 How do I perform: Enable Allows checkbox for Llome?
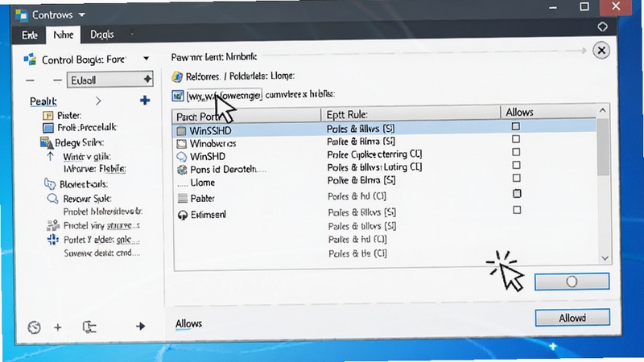pyautogui.click(x=517, y=178)
